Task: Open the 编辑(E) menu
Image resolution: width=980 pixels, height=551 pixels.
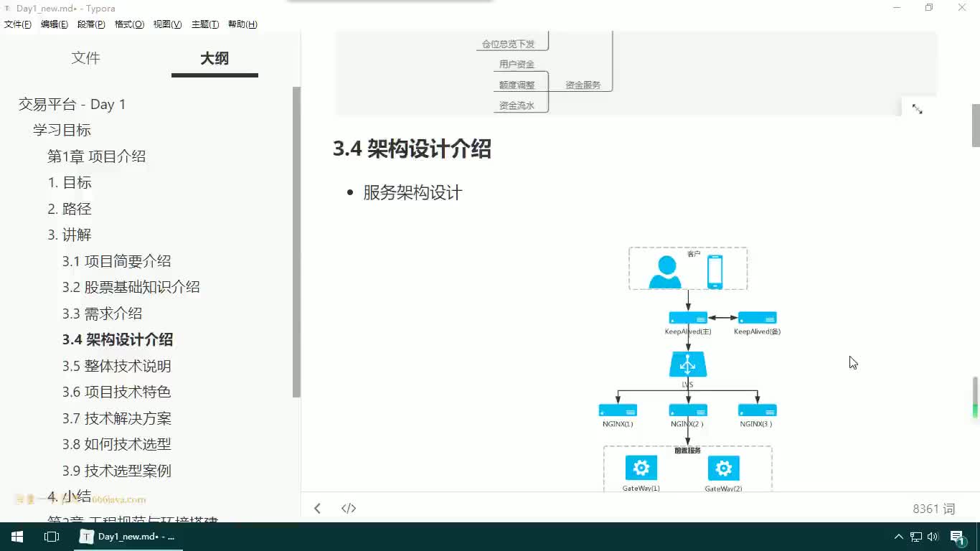Action: pyautogui.click(x=55, y=24)
